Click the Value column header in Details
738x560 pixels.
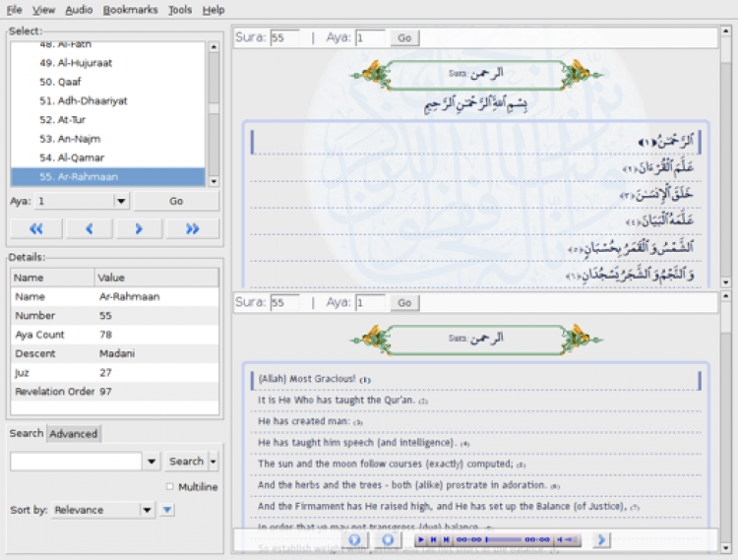pos(156,278)
